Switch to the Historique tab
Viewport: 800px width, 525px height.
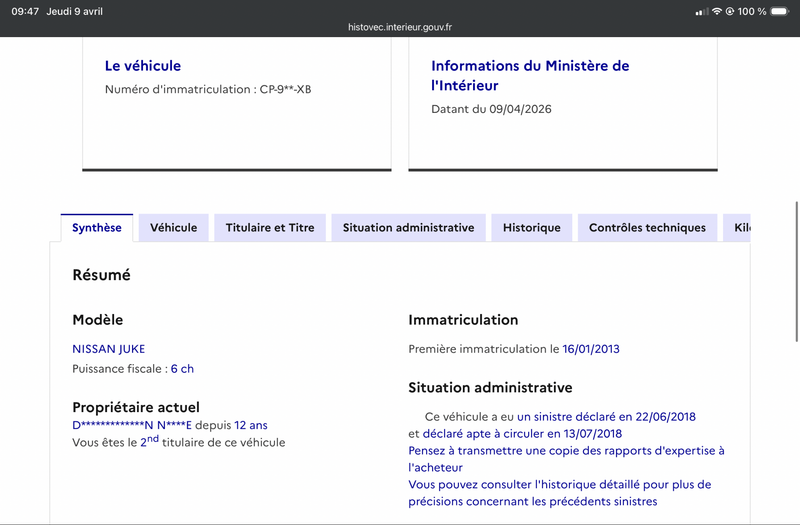coord(532,228)
